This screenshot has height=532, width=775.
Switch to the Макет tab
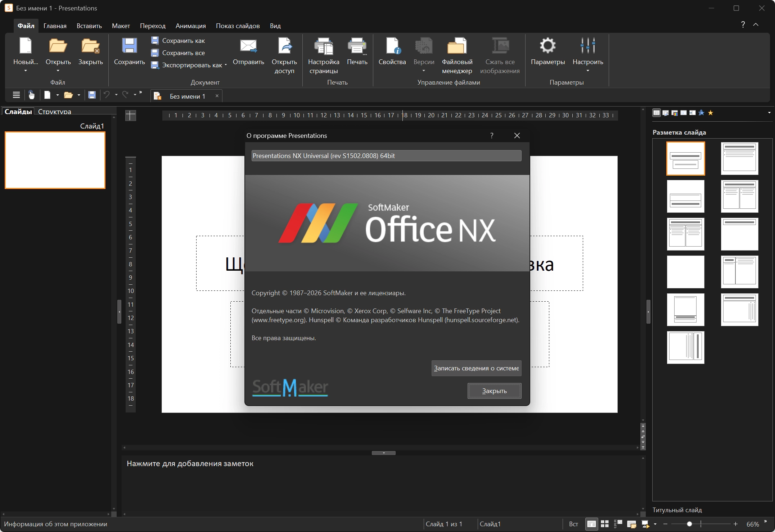(121, 26)
